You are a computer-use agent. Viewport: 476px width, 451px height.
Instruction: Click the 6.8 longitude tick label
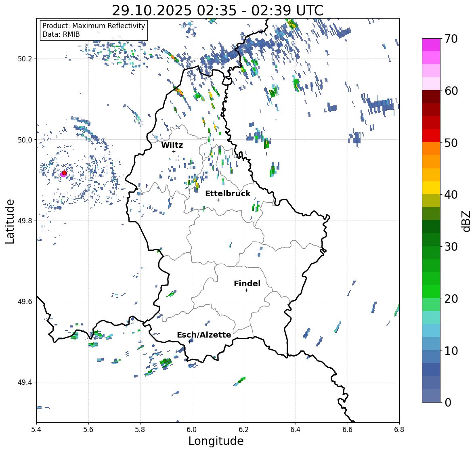point(399,430)
